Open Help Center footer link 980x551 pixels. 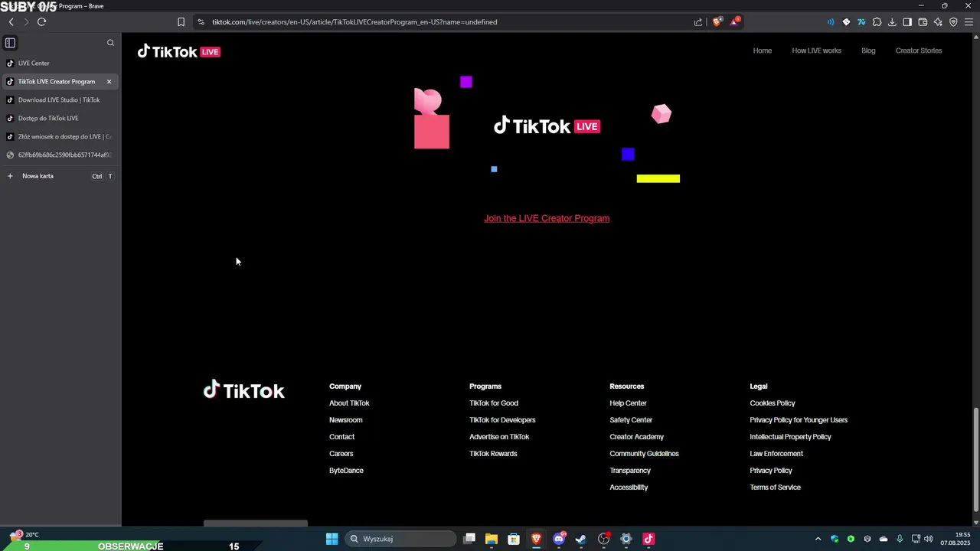tap(628, 403)
